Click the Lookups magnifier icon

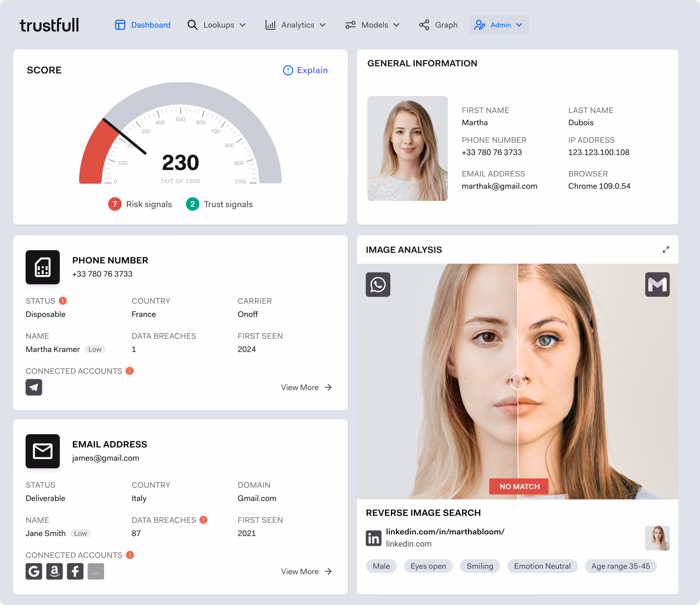click(x=192, y=25)
